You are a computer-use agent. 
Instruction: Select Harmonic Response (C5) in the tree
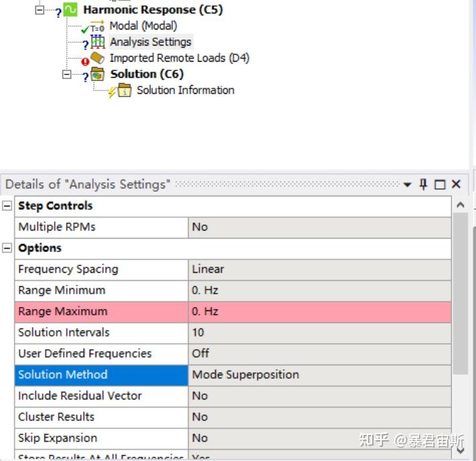pyautogui.click(x=153, y=10)
